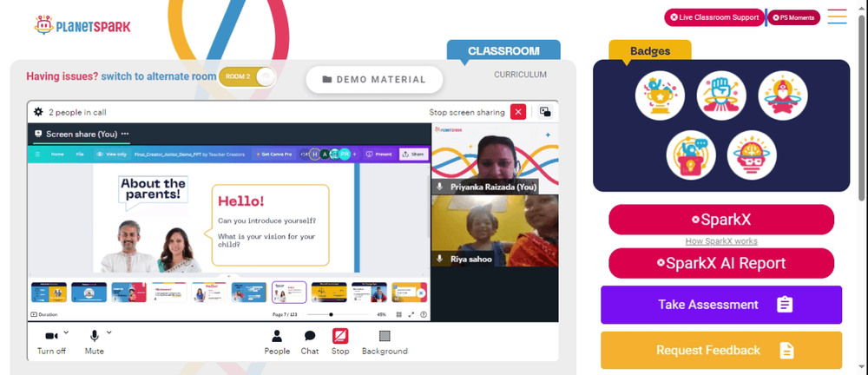This screenshot has width=868, height=375.
Task: Click Canva fullscreen expand icon
Action: [x=411, y=314]
